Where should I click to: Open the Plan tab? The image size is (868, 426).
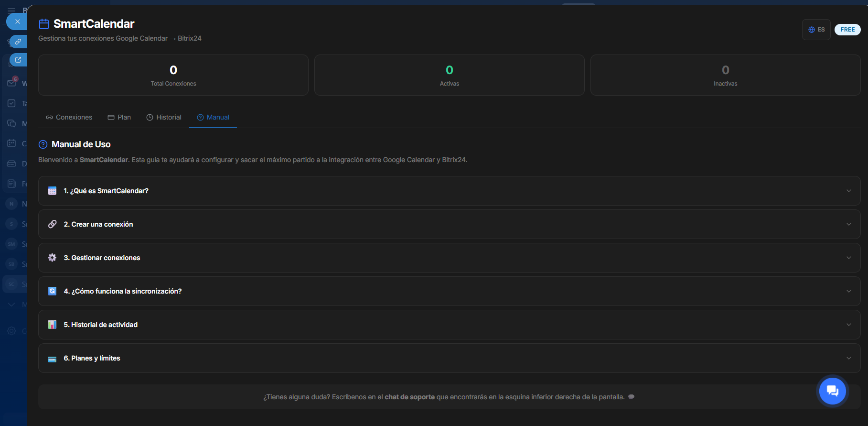(x=119, y=117)
